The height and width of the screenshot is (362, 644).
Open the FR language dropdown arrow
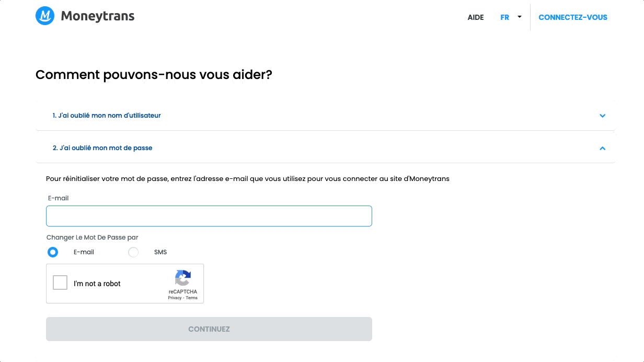[520, 17]
